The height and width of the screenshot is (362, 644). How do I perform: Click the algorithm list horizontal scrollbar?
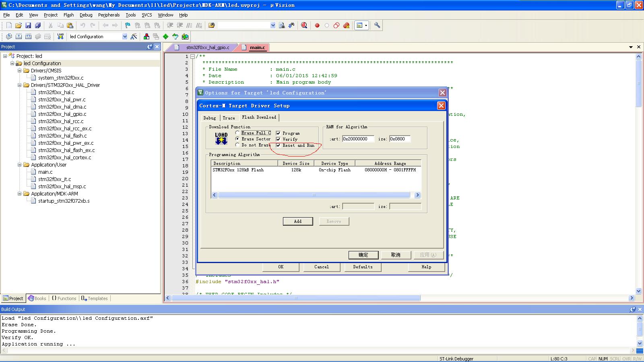[314, 195]
